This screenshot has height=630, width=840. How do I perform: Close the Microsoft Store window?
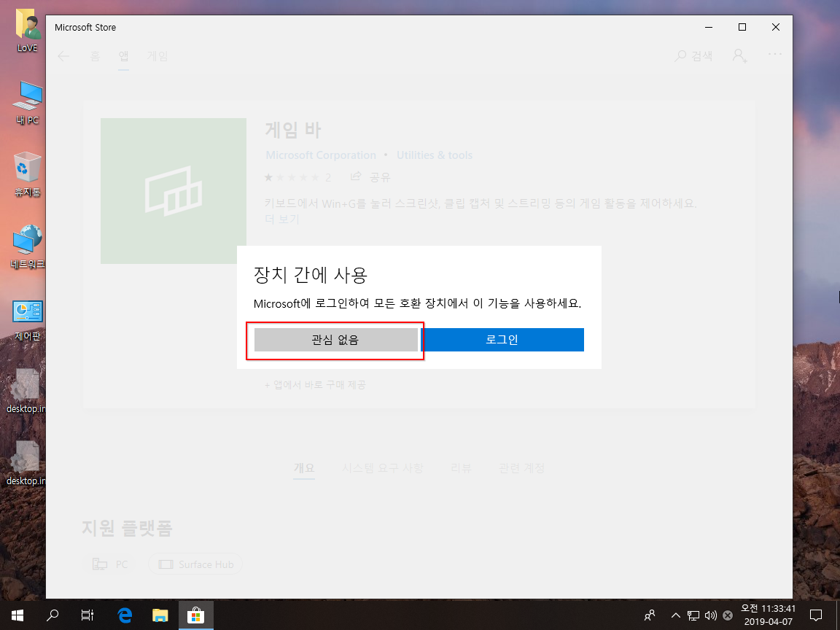point(776,27)
